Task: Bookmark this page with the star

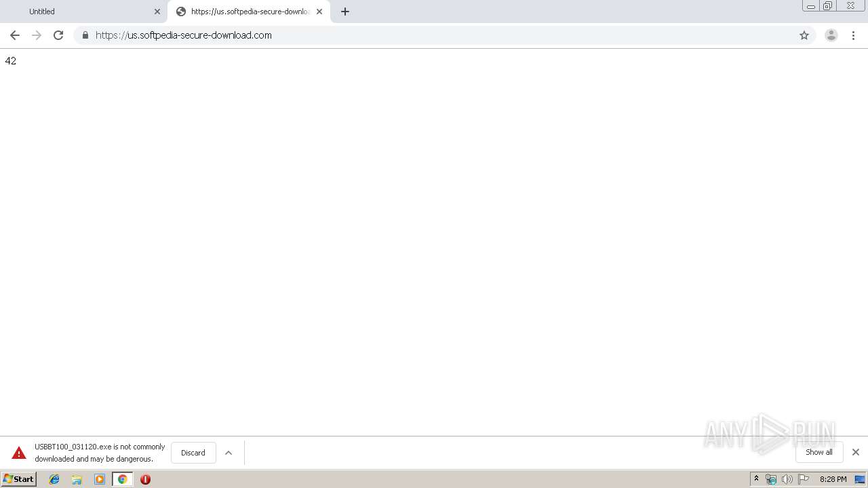Action: 804,35
